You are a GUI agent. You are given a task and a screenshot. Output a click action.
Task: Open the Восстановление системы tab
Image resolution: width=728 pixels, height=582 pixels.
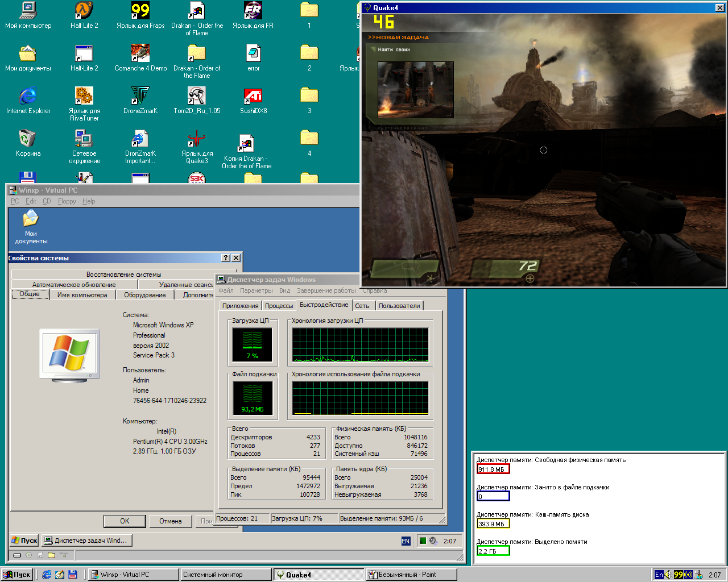(x=123, y=275)
